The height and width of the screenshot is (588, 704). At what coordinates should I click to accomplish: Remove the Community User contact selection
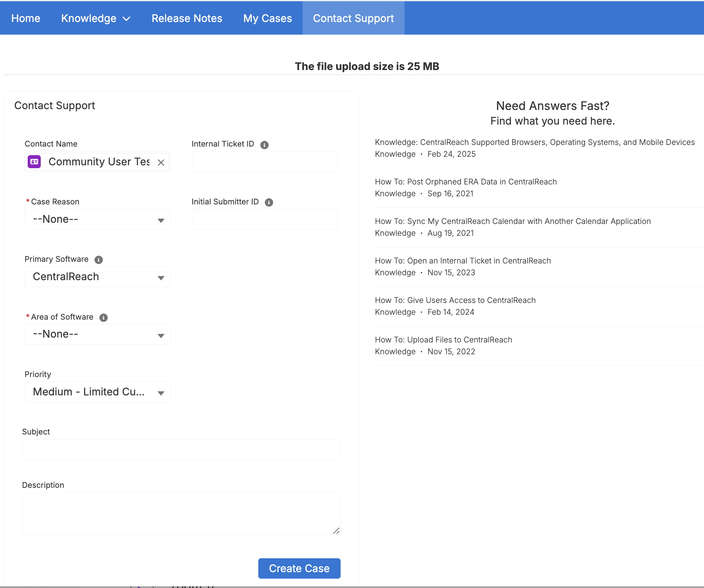(x=161, y=162)
